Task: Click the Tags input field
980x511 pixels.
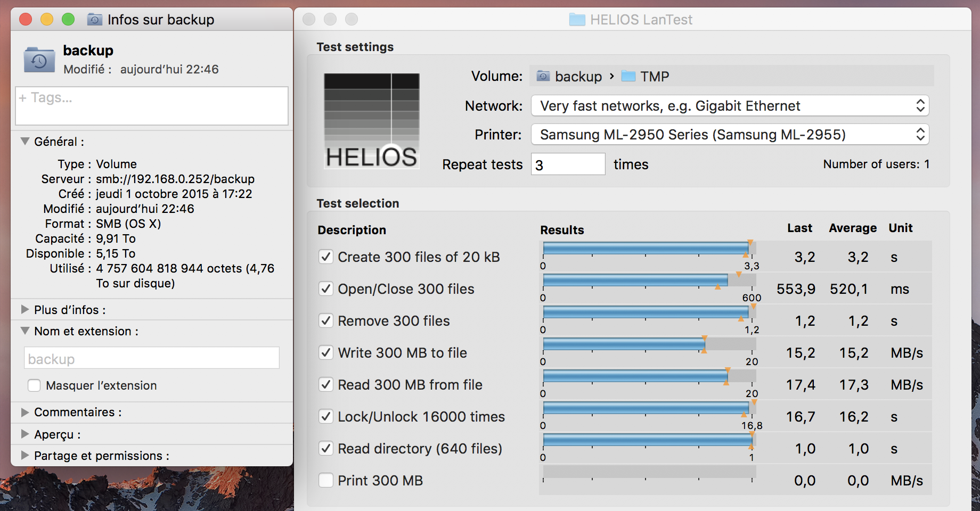Action: pos(152,106)
